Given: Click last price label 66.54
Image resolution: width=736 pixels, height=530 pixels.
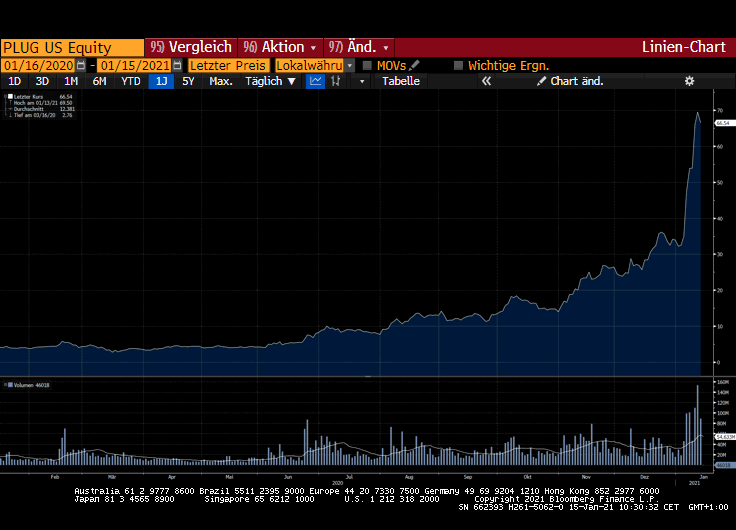Looking at the screenshot, I should (x=723, y=123).
